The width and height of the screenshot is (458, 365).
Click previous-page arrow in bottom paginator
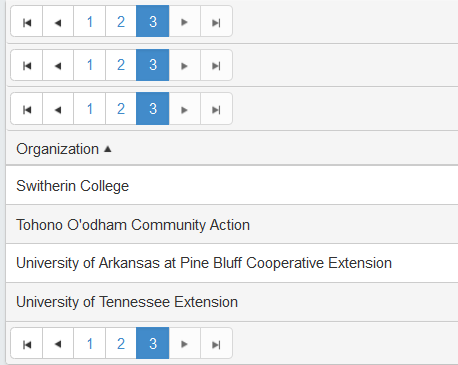[58, 343]
